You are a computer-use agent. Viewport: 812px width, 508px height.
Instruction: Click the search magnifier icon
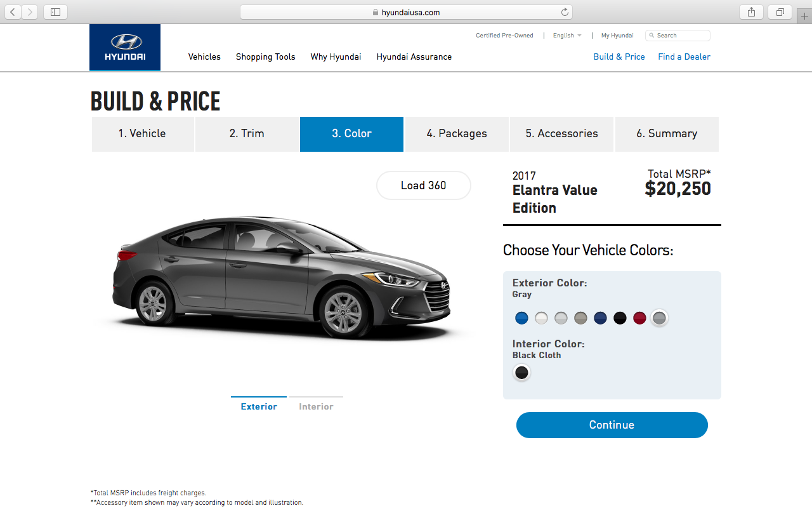pyautogui.click(x=652, y=36)
